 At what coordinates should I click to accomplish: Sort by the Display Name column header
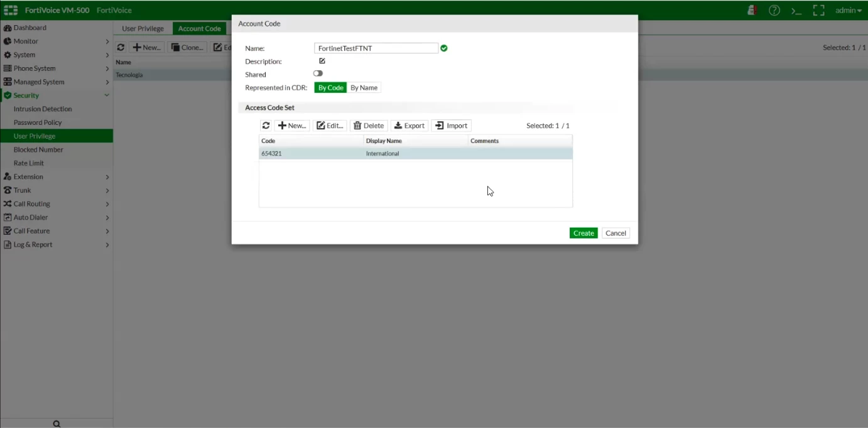[x=416, y=141]
